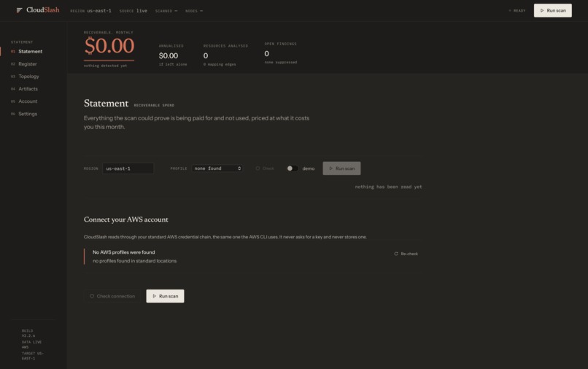
Task: Click the DATA LIVE AWS footer text
Action: click(x=31, y=345)
